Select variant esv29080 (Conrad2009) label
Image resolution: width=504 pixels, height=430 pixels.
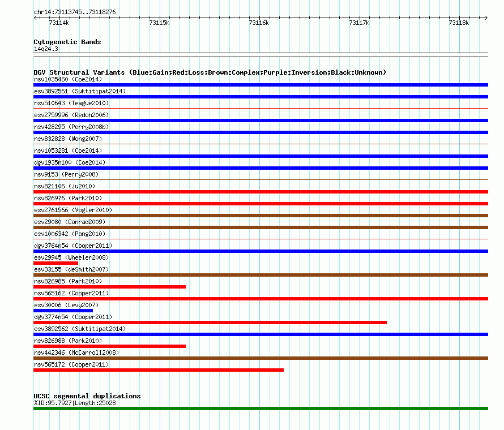click(70, 222)
